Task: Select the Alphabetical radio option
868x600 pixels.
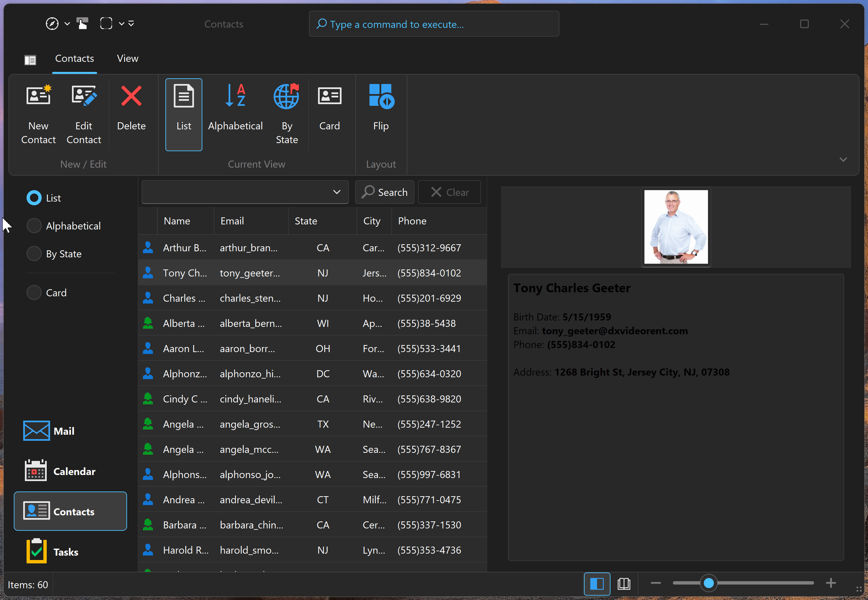Action: 34,225
